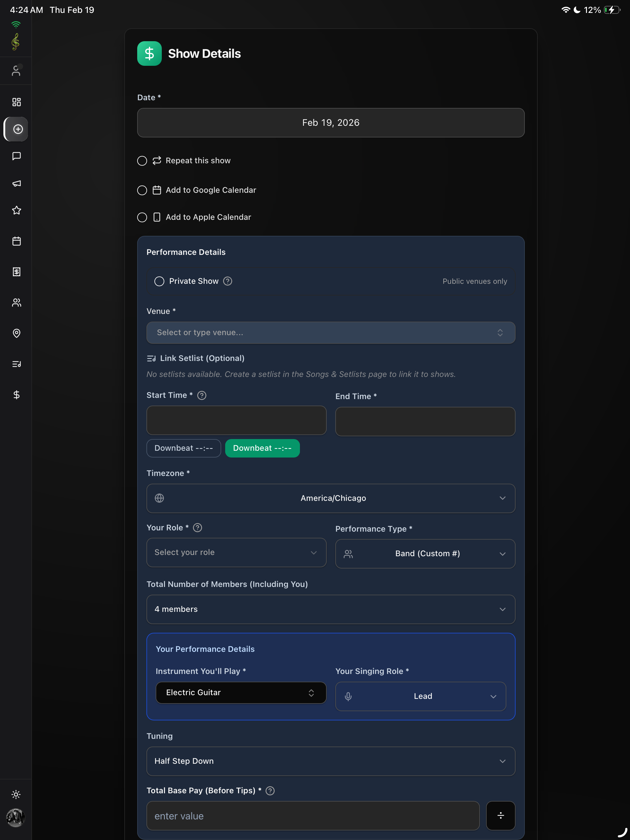The width and height of the screenshot is (630, 840).
Task: Click the Google Calendar calendar icon
Action: [x=157, y=190]
